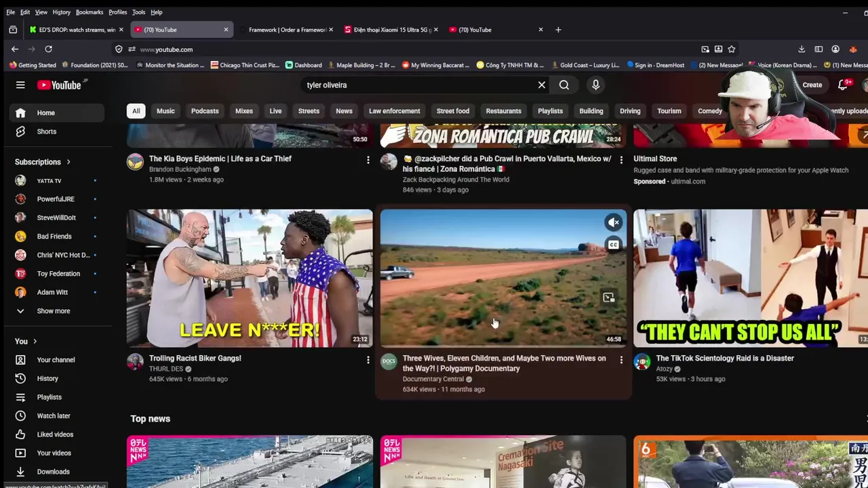Open the Polygamy Documentary preview thumbnail
Image resolution: width=868 pixels, height=488 pixels.
pyautogui.click(x=503, y=278)
